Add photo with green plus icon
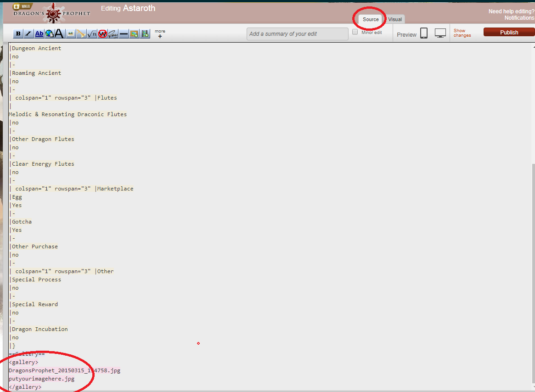This screenshot has width=535, height=392. [x=135, y=34]
